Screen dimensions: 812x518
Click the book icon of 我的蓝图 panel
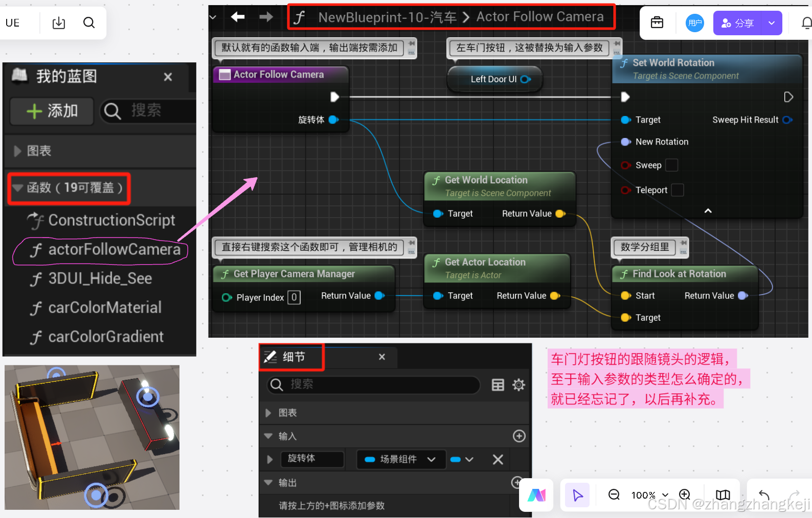(19, 76)
